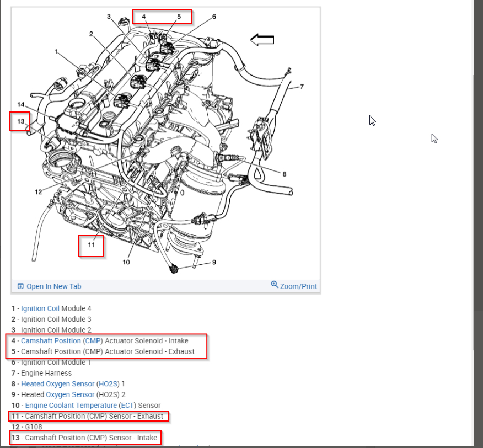Select the text 'G108' in item 12

click(x=34, y=427)
